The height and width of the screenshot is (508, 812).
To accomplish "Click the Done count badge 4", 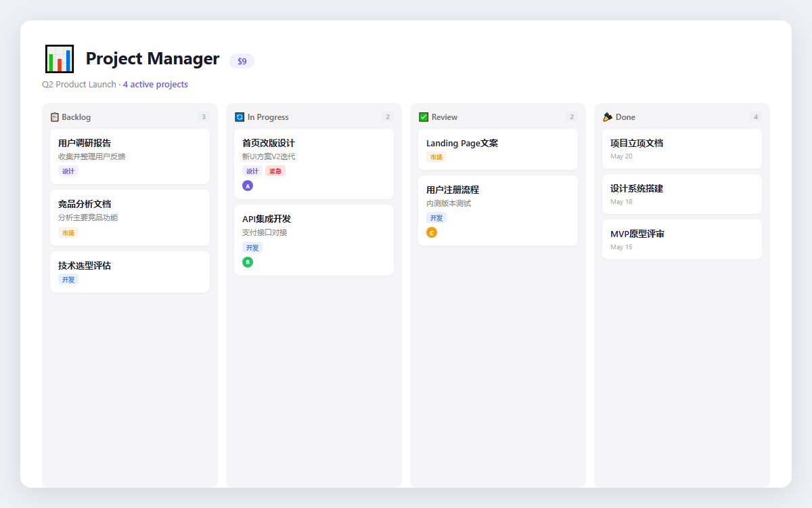I will [x=756, y=117].
